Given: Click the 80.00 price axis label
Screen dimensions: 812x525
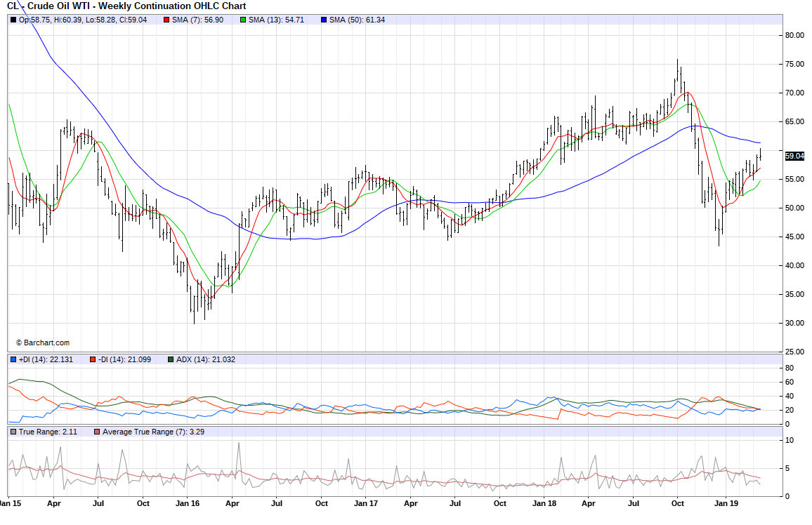Looking at the screenshot, I should tap(794, 35).
